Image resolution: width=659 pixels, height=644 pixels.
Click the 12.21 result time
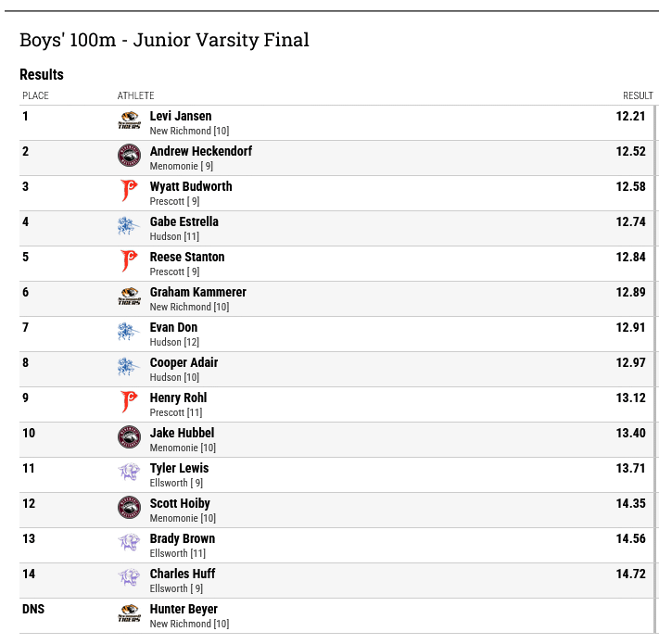(630, 117)
